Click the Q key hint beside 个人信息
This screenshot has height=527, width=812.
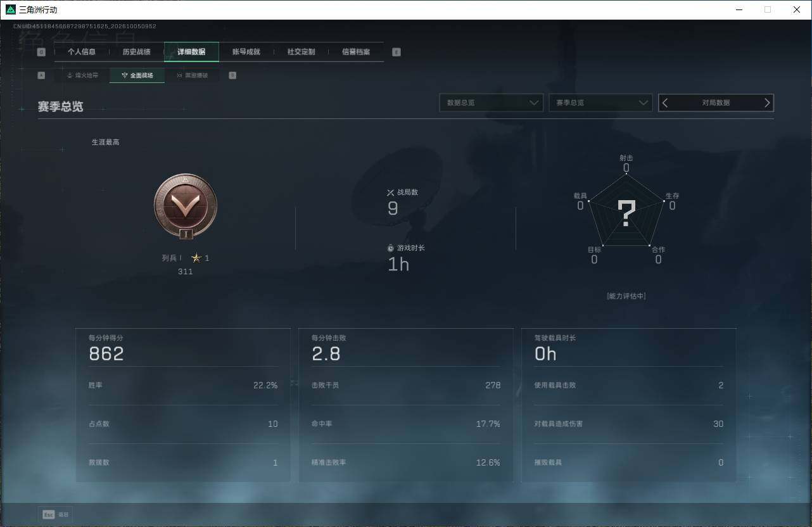[x=41, y=52]
